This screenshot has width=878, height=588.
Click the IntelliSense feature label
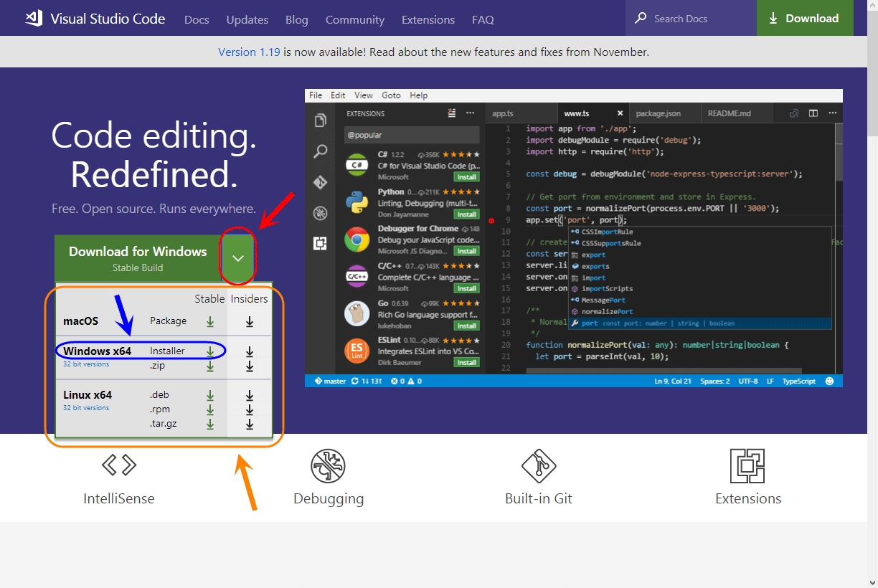point(119,498)
